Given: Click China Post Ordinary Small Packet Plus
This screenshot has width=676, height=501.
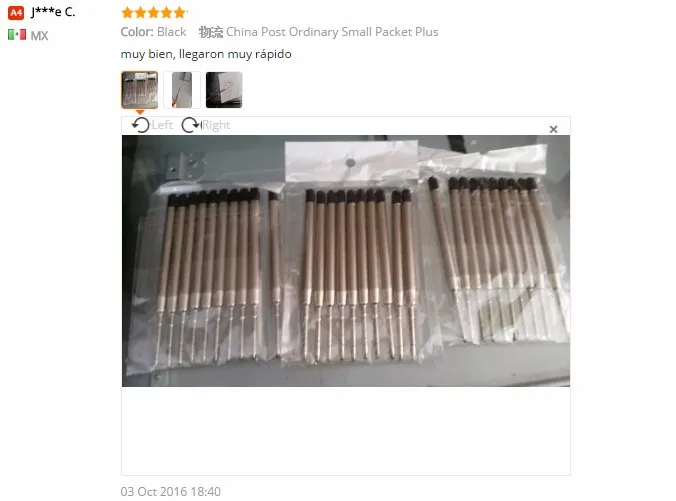Looking at the screenshot, I should [x=332, y=32].
